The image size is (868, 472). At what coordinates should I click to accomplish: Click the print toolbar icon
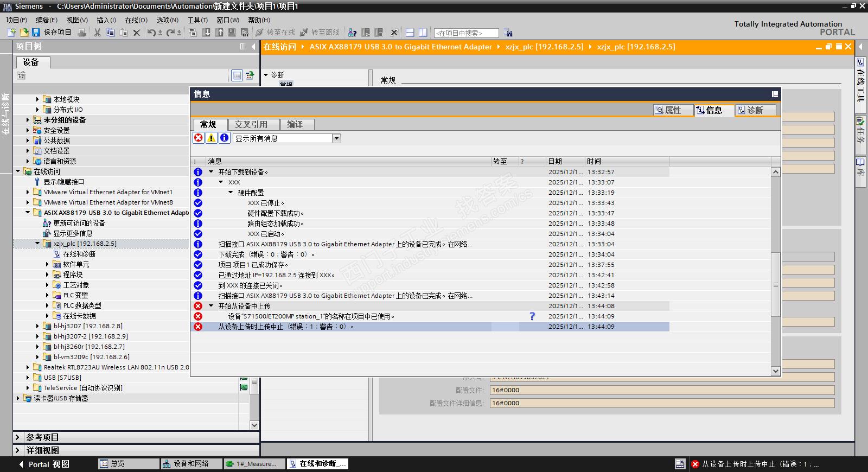(82, 33)
